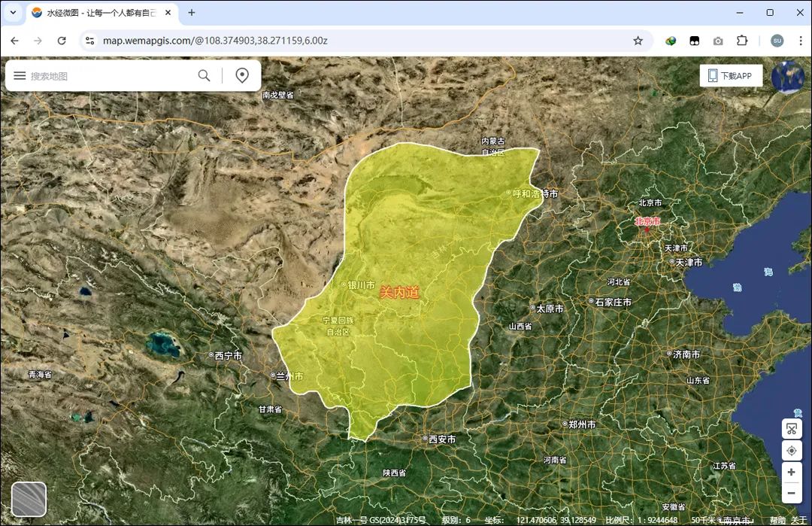This screenshot has width=812, height=526.
Task: Click the 河南省 province label
Action: [555, 460]
